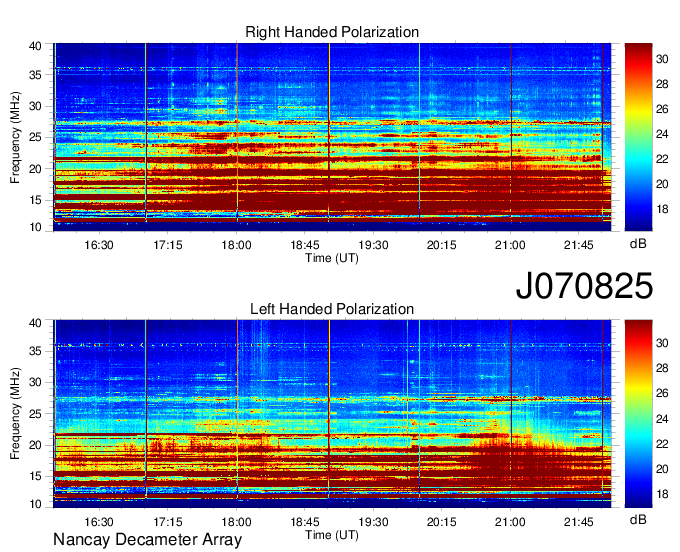Click the "Nancay Decameter Array" caption
Screen dimensions: 680x552
coord(147,540)
